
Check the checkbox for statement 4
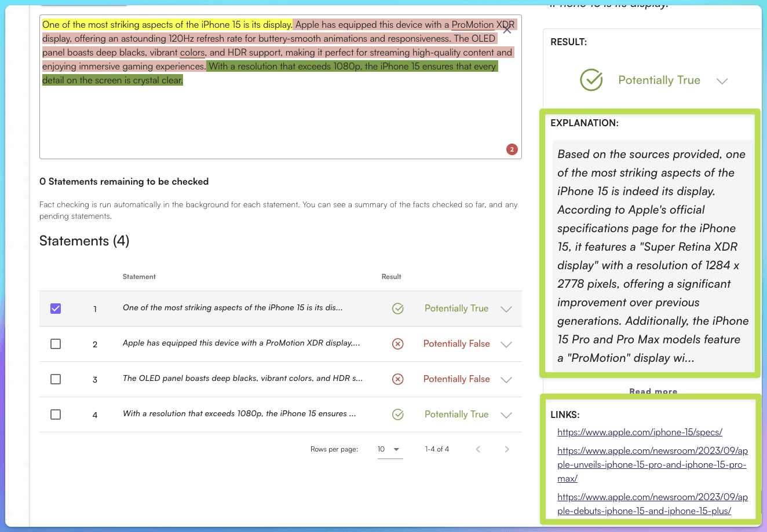[56, 414]
